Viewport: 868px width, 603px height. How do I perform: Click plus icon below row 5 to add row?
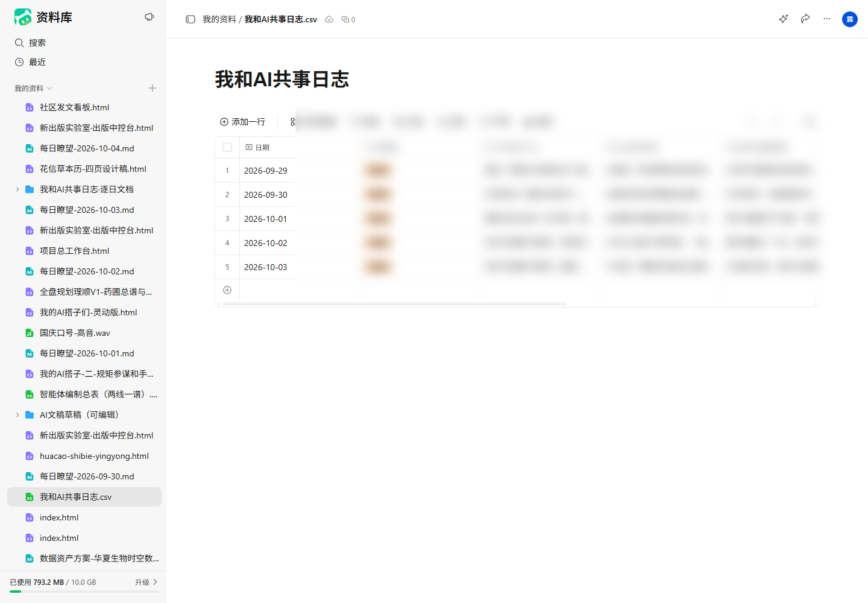pos(227,290)
